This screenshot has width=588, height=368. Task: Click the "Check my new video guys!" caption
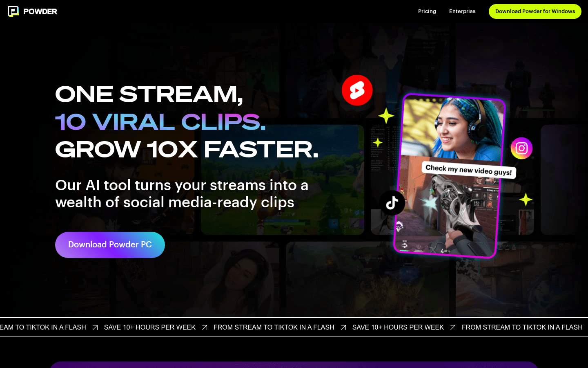pos(468,170)
